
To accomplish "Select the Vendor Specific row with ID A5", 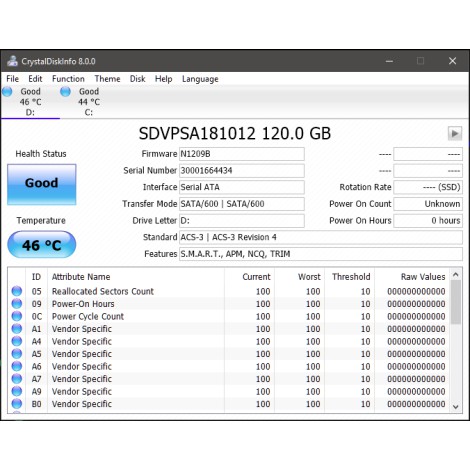I will coord(229,354).
